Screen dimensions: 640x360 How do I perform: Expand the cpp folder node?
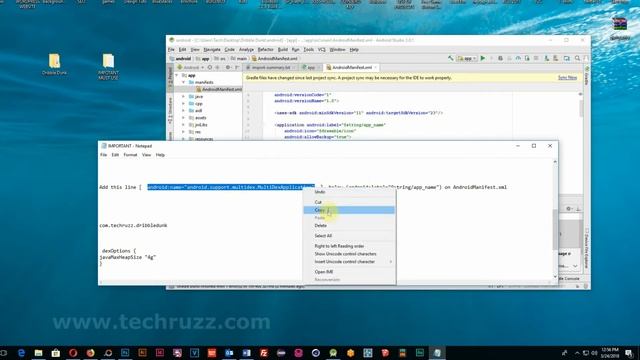pos(183,104)
